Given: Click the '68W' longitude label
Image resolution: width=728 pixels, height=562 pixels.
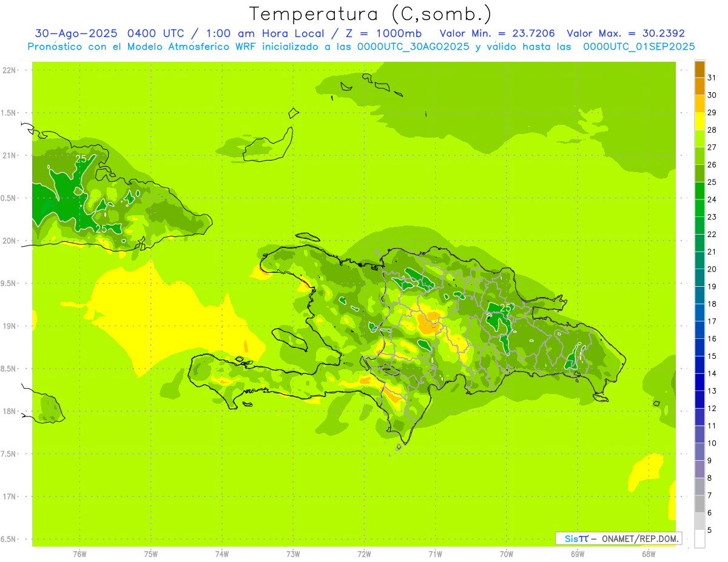Looking at the screenshot, I should [x=649, y=554].
